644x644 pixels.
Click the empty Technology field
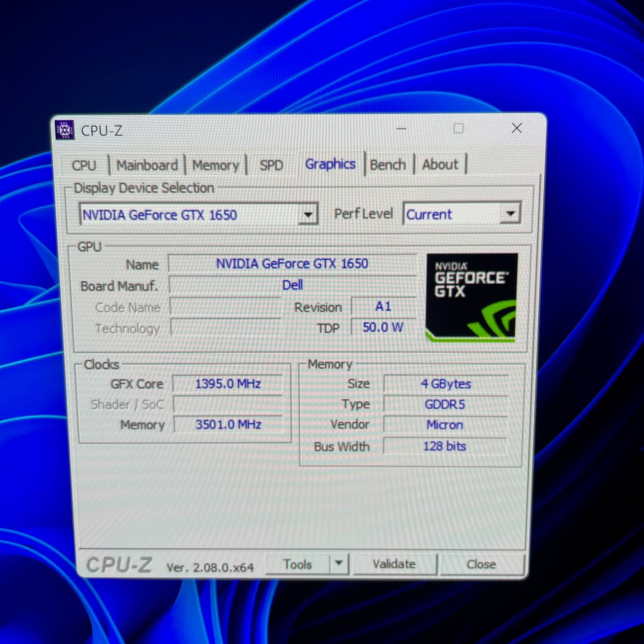(226, 327)
